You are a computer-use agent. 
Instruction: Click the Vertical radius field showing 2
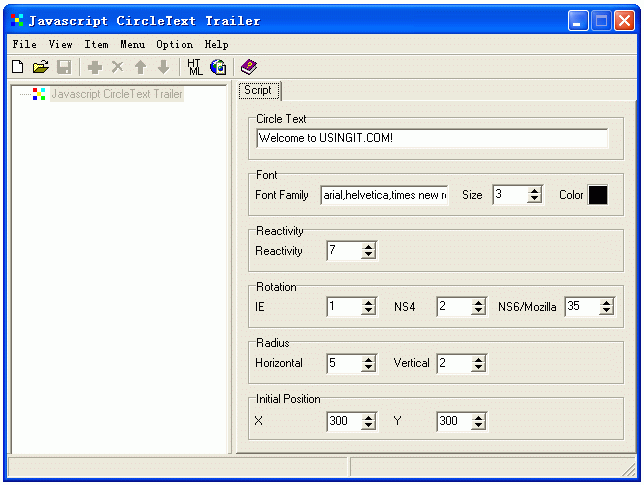click(455, 363)
